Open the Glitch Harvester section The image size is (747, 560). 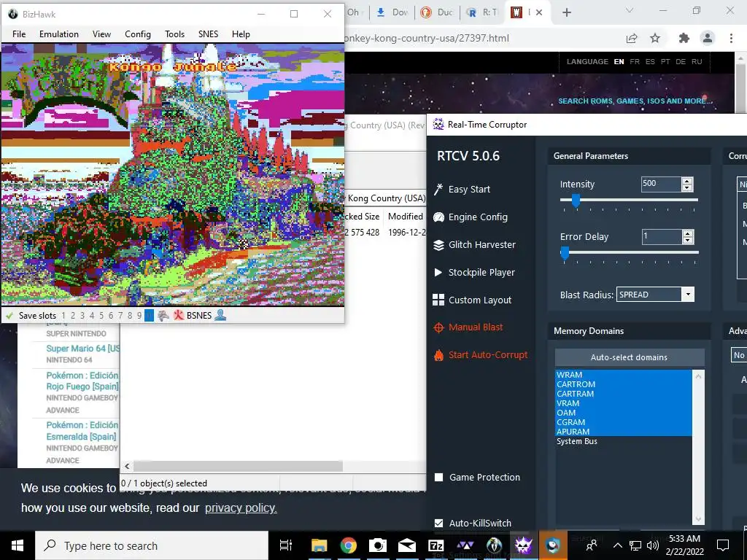point(474,245)
